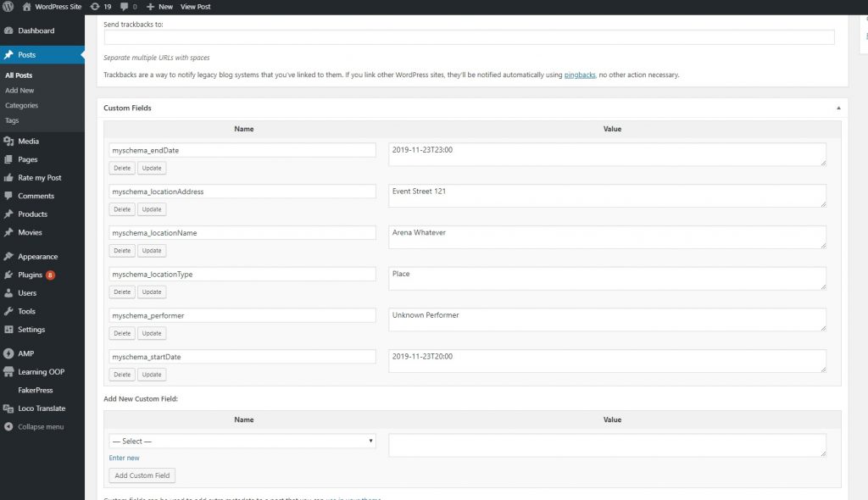868x500 pixels.
Task: Update the myschema_locationName field
Action: click(x=152, y=251)
